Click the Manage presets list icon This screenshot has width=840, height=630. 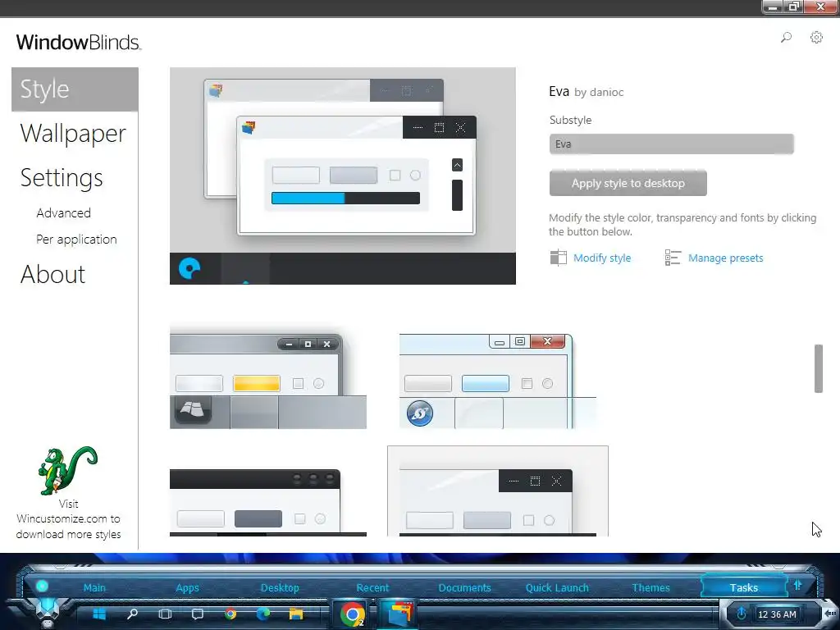point(673,258)
